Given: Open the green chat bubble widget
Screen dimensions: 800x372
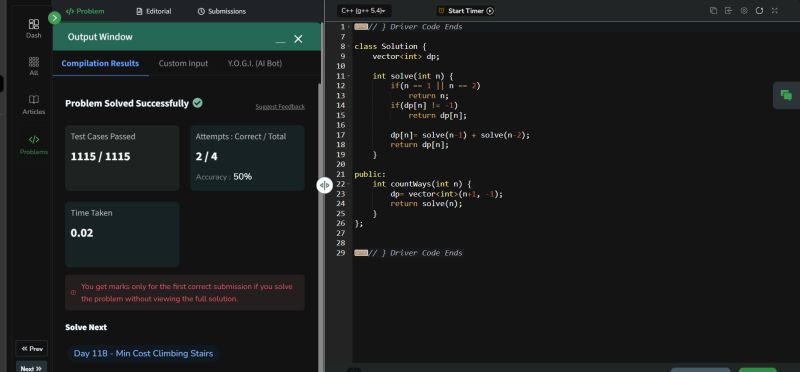Looking at the screenshot, I should pos(786,95).
